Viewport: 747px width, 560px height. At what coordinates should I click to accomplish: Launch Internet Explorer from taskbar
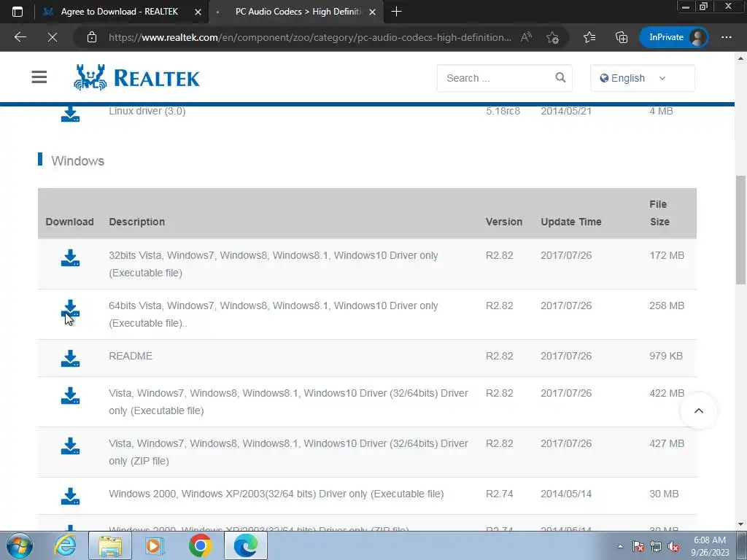coord(65,545)
